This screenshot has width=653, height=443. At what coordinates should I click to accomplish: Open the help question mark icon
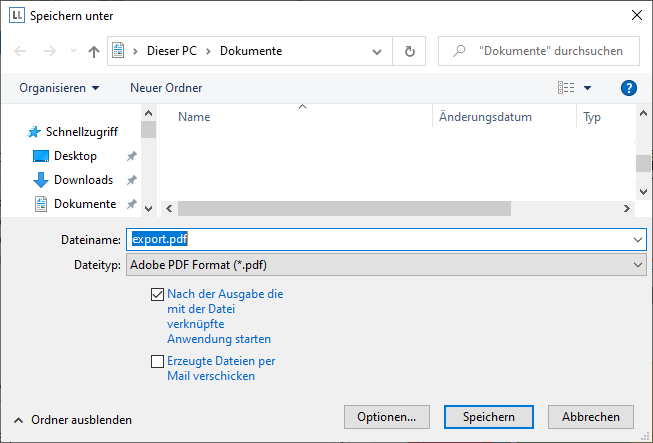pos(629,88)
